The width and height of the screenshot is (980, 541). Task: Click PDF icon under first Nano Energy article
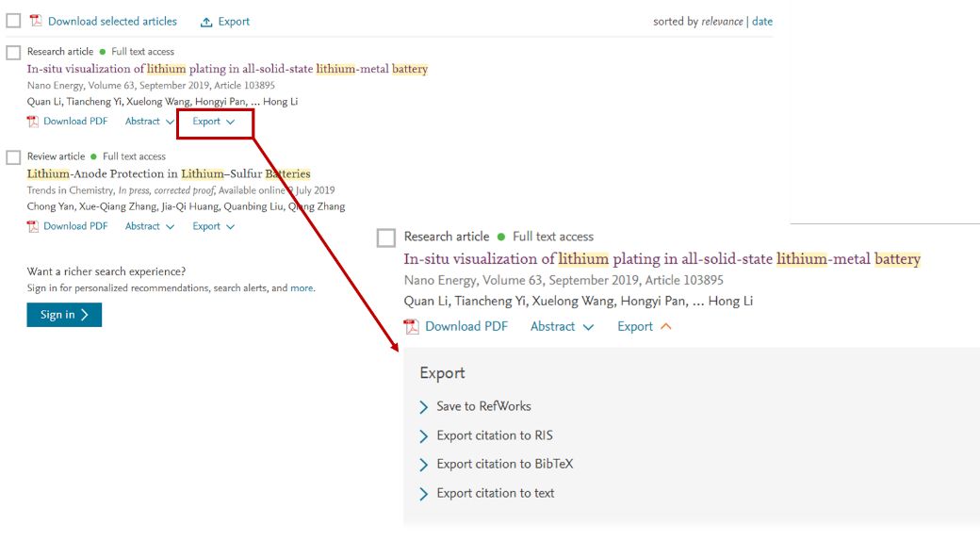pyautogui.click(x=33, y=122)
